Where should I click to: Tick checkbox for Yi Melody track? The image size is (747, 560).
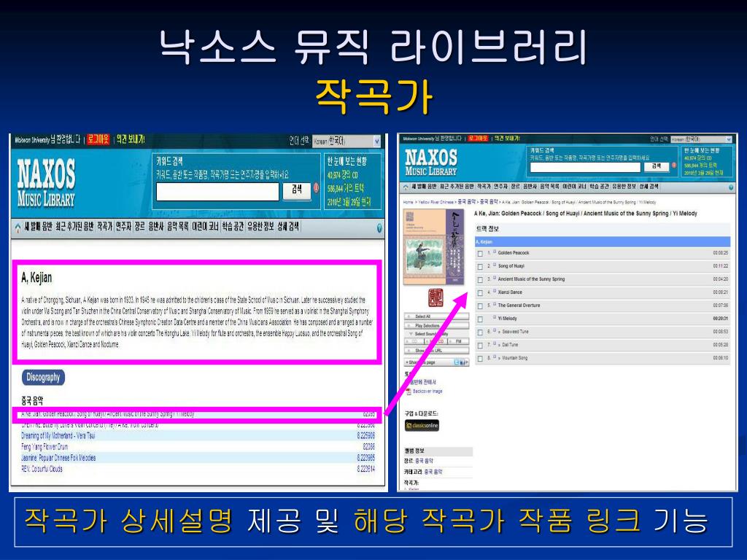click(480, 319)
